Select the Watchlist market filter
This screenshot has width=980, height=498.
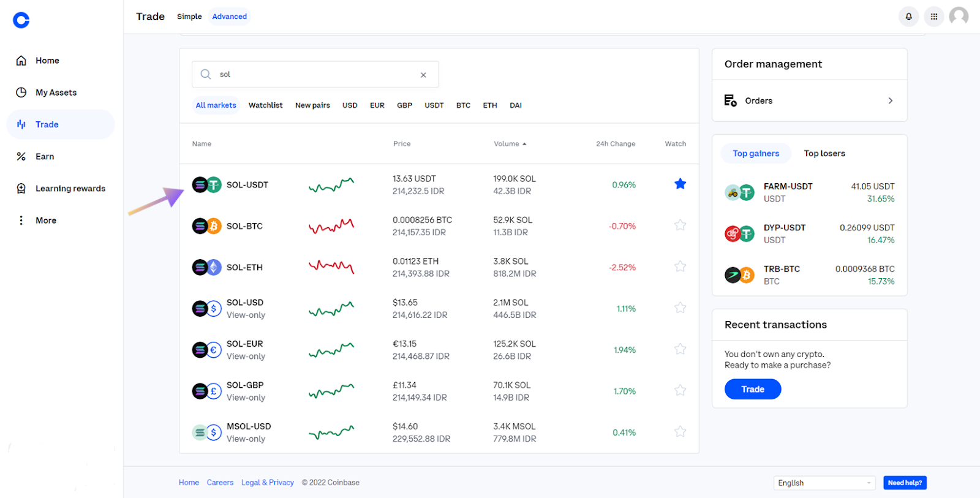265,105
